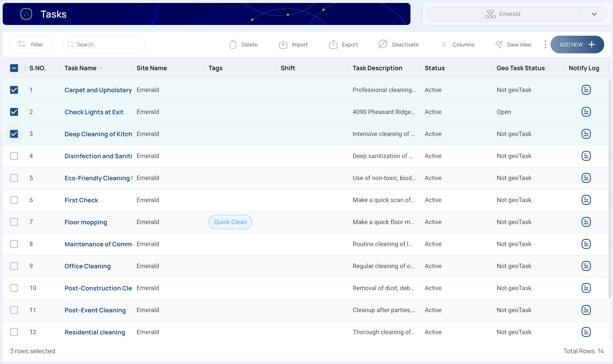
Task: Open notify log for Office Cleaning
Action: 586,266
